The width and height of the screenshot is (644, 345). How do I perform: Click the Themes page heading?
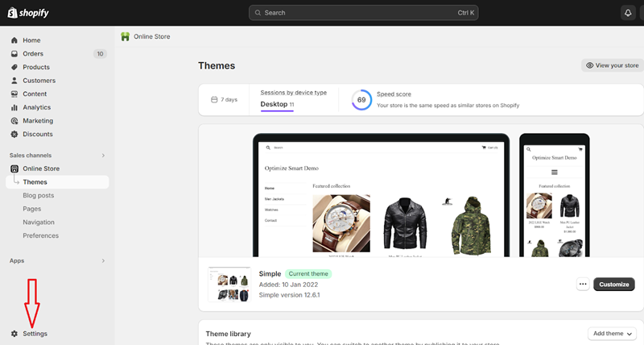coord(217,66)
